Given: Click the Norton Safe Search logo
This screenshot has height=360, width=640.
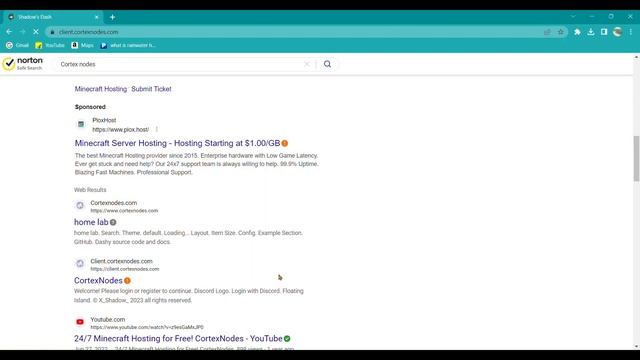Looking at the screenshot, I should tap(22, 64).
